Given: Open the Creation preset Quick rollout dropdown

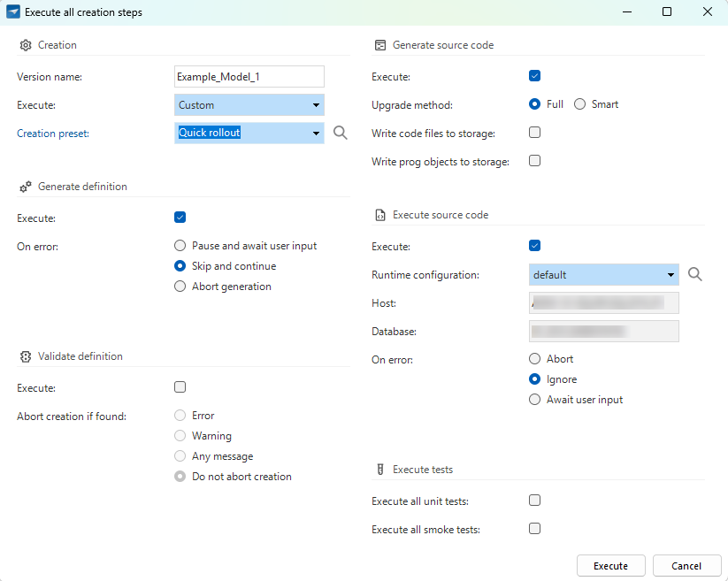Looking at the screenshot, I should tap(249, 134).
